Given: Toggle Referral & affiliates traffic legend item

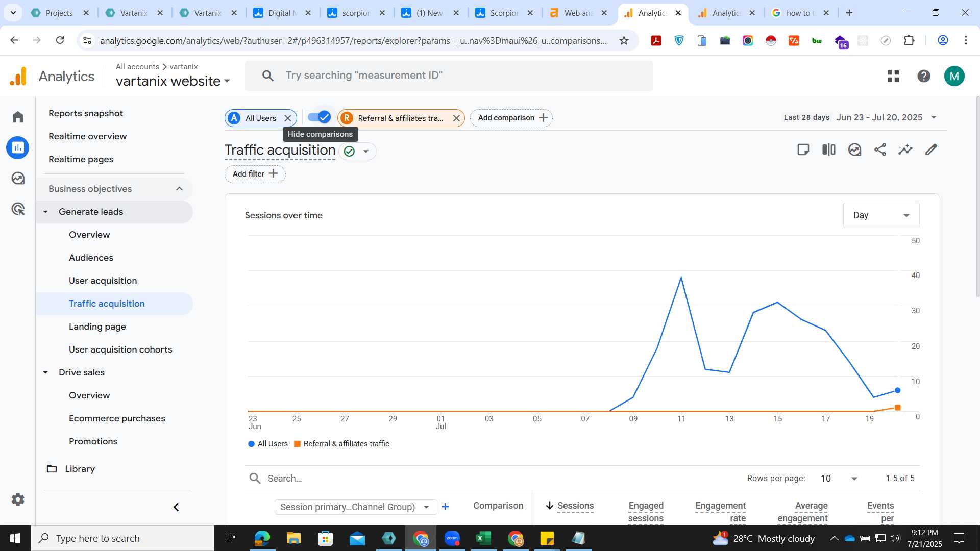Looking at the screenshot, I should pyautogui.click(x=341, y=444).
